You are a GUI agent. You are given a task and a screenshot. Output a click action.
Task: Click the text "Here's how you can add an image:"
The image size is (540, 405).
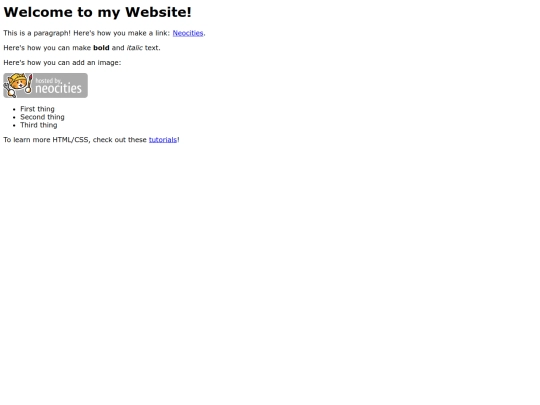[62, 63]
